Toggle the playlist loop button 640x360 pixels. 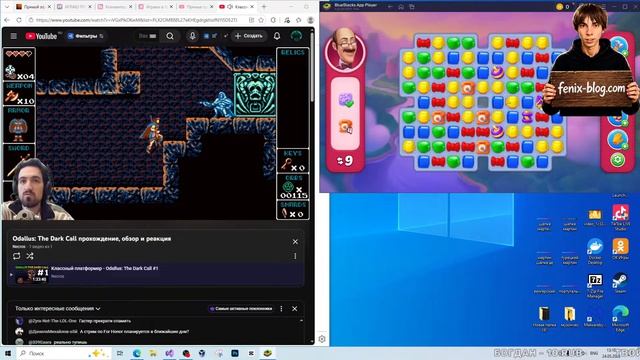(17, 256)
